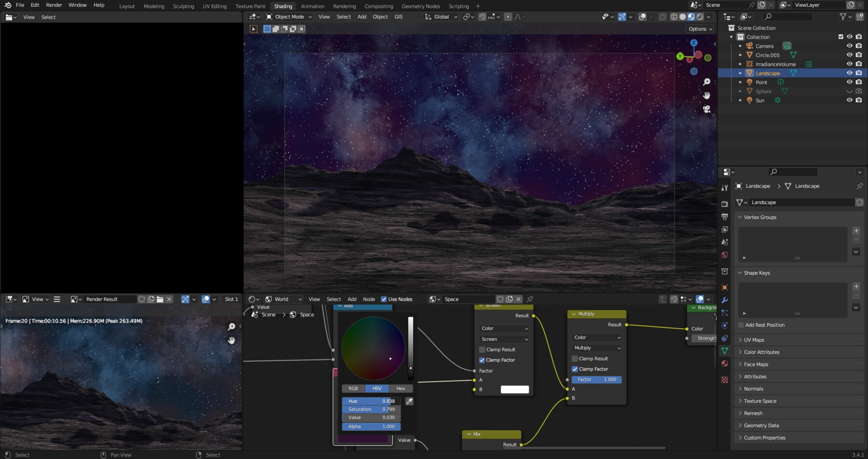The width and height of the screenshot is (868, 459).
Task: Open the Material properties tab
Action: click(x=724, y=363)
